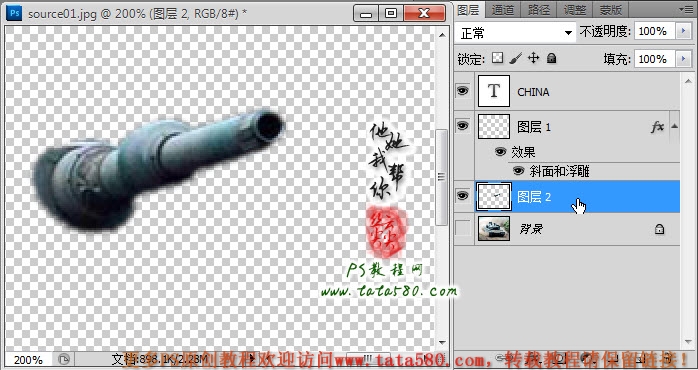Screen dimensions: 698x370
Task: Switch to the 图层 tab
Action: tap(468, 9)
